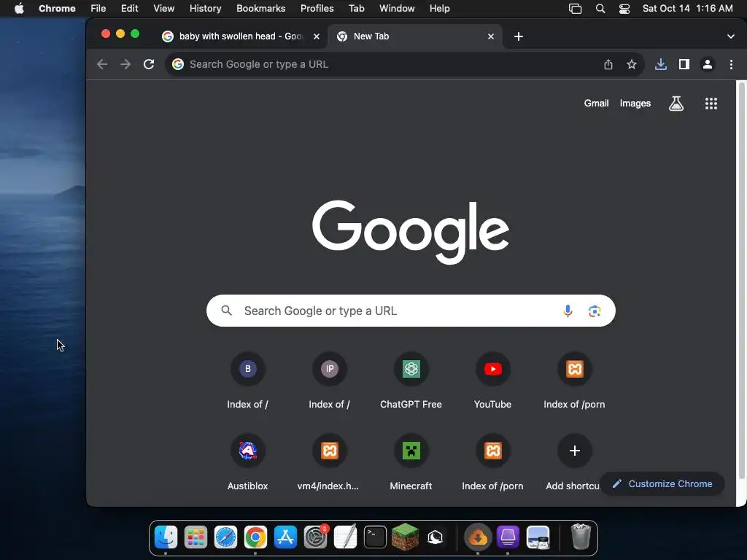747x560 pixels.
Task: Open the Images link
Action: coord(635,104)
